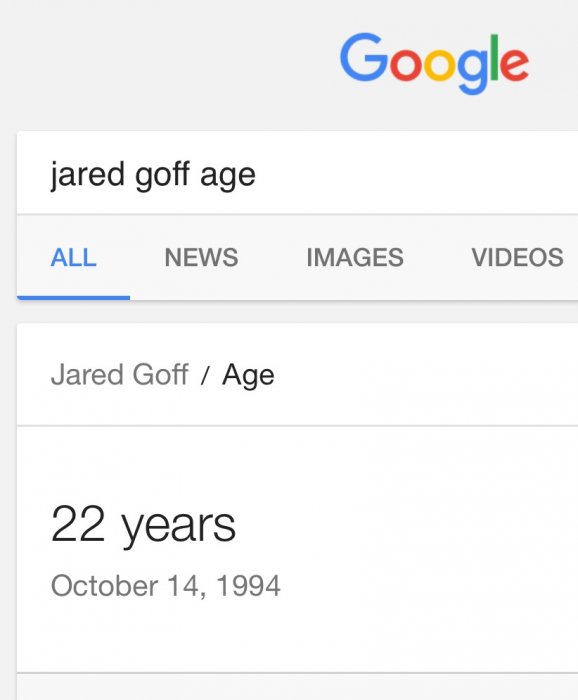
Task: Place cursor after age in the search field
Action: point(256,174)
